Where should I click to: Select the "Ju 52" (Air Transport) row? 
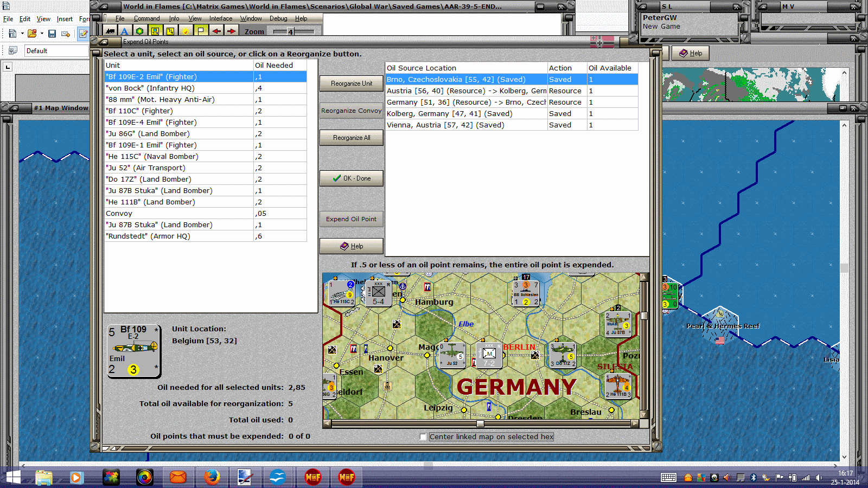[x=206, y=168]
